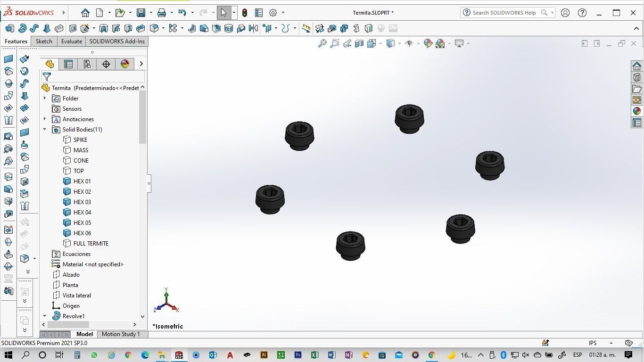Switch to SOLIDWORKS Add-Ins tab

pos(117,41)
